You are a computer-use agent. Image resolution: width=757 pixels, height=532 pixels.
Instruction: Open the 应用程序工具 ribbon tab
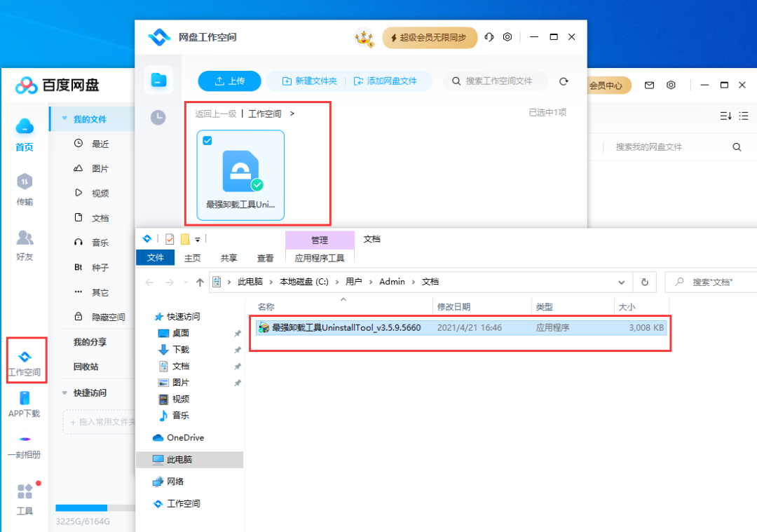[320, 258]
